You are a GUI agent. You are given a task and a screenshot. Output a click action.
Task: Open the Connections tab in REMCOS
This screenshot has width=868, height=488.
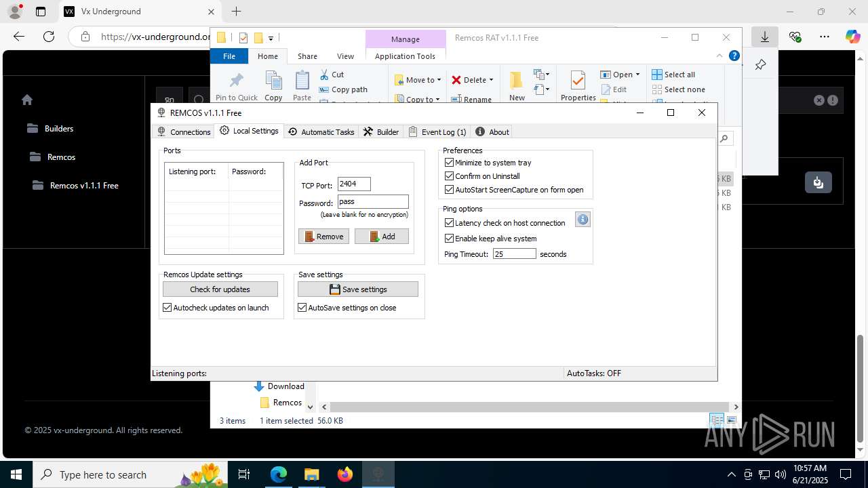coord(184,131)
